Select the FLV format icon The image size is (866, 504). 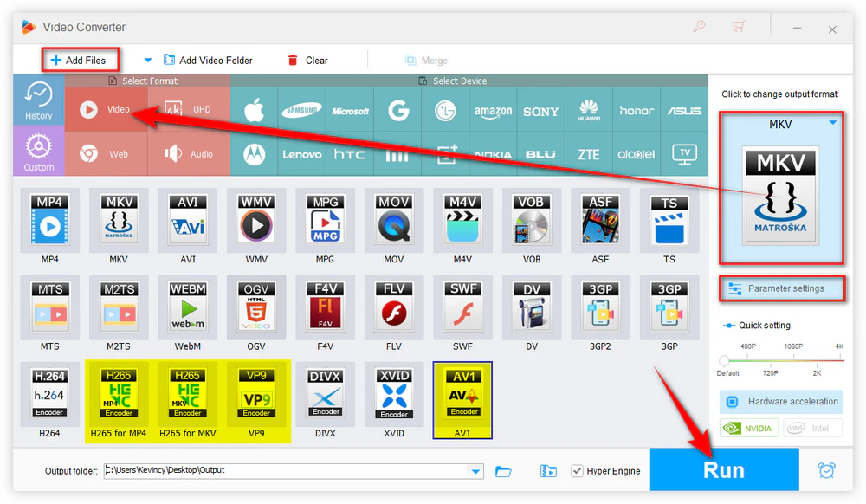(x=394, y=307)
